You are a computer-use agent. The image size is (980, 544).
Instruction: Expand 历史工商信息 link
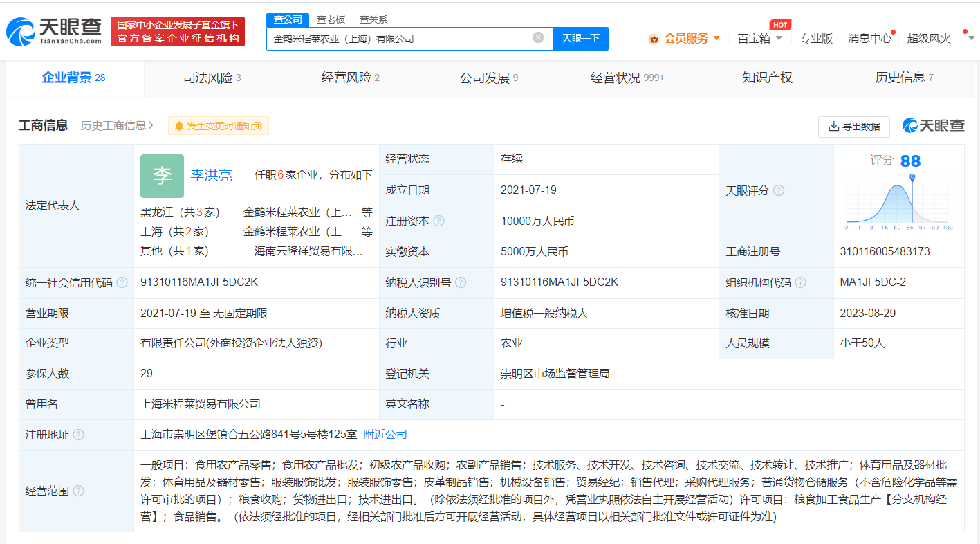point(117,125)
